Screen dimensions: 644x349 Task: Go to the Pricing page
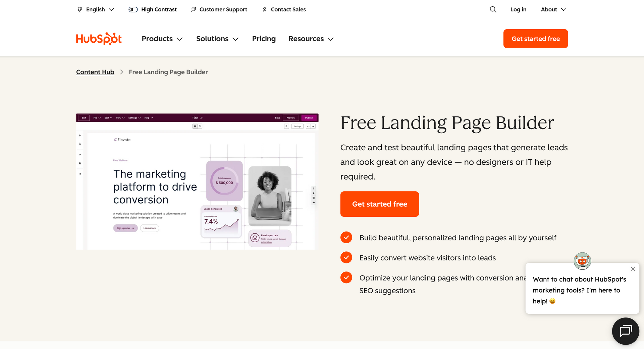(264, 39)
